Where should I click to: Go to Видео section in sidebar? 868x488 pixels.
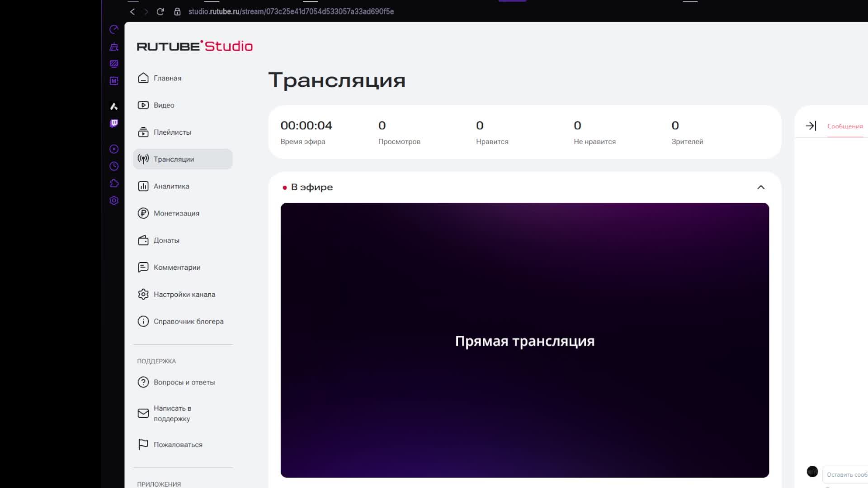[x=164, y=105]
